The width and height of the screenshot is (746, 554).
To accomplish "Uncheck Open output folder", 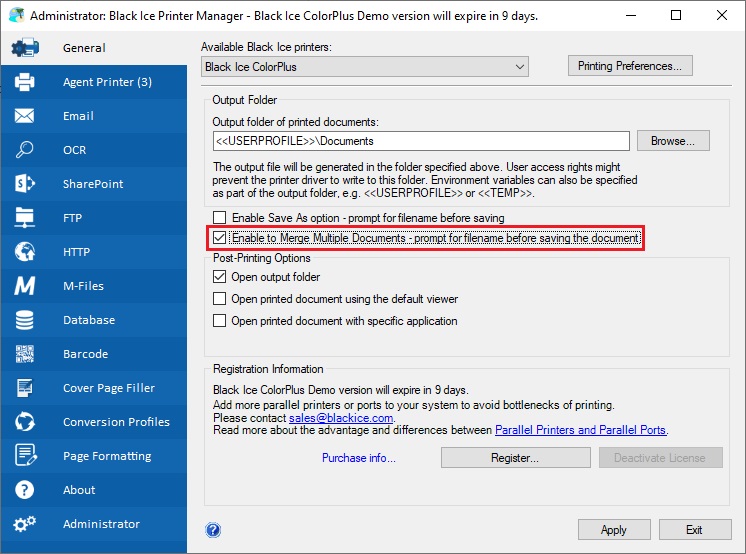I will tap(219, 277).
